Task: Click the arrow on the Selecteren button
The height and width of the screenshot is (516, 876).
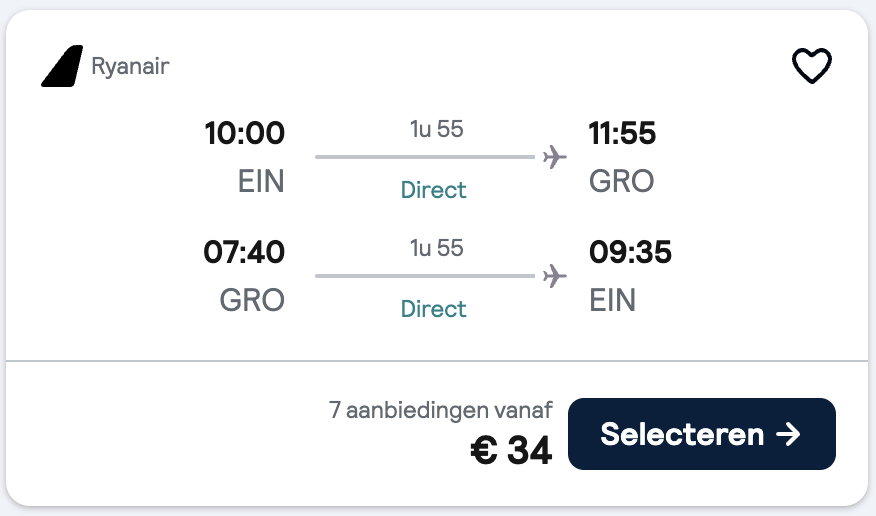Action: 789,434
